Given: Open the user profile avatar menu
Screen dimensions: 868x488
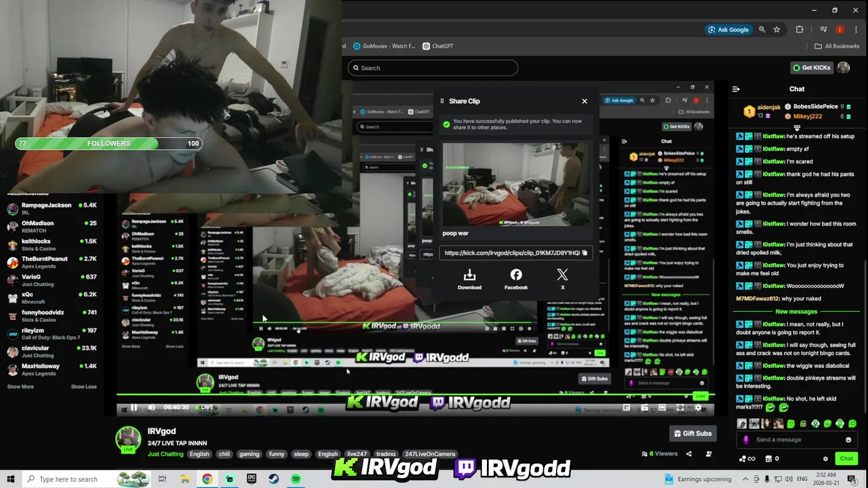Looking at the screenshot, I should pyautogui.click(x=844, y=68).
